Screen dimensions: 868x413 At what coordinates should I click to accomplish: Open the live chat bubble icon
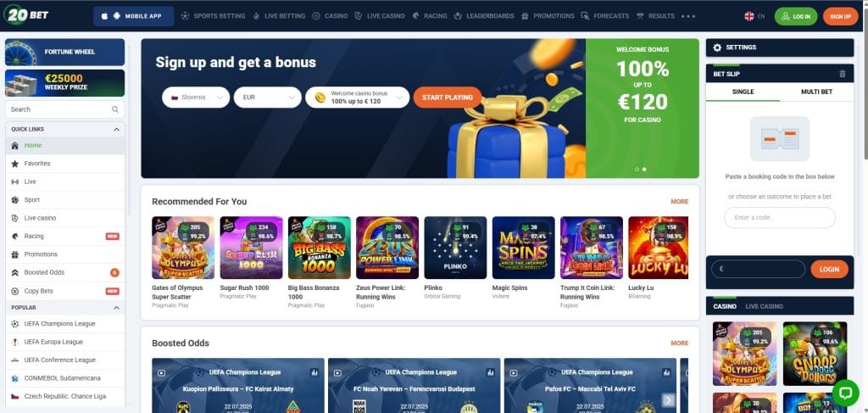click(845, 393)
